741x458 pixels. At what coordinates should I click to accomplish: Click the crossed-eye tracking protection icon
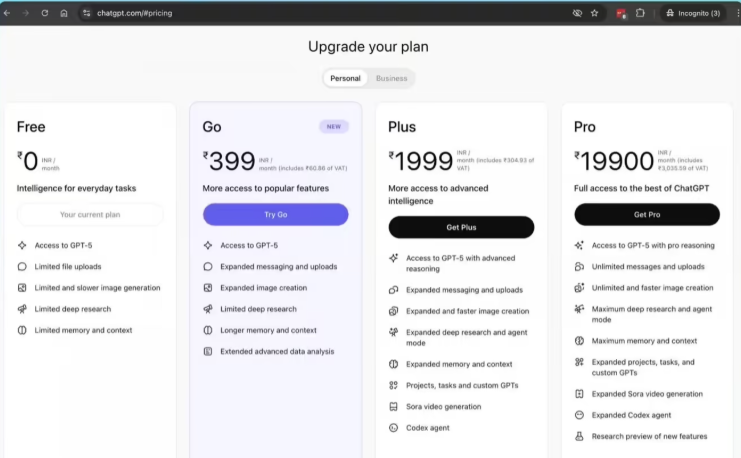coord(577,13)
